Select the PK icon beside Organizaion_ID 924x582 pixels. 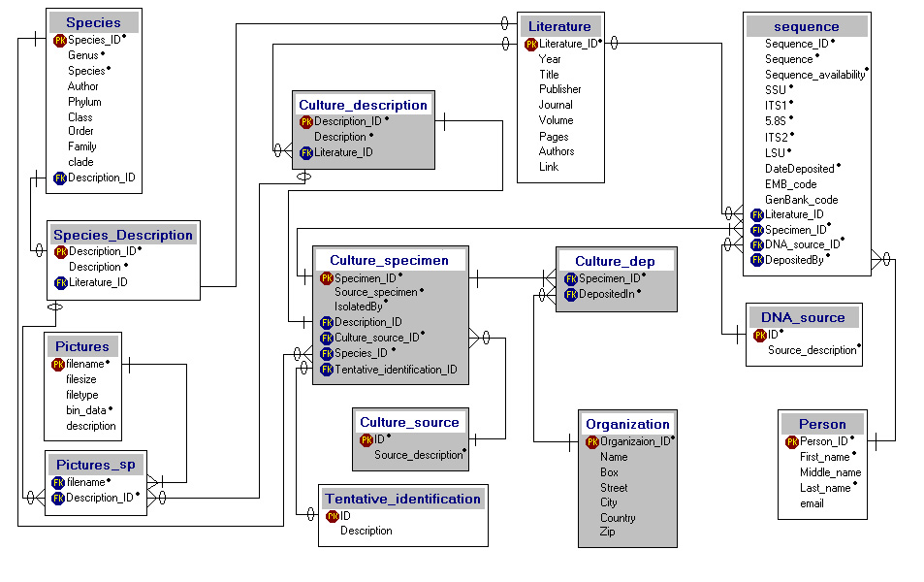pyautogui.click(x=592, y=441)
